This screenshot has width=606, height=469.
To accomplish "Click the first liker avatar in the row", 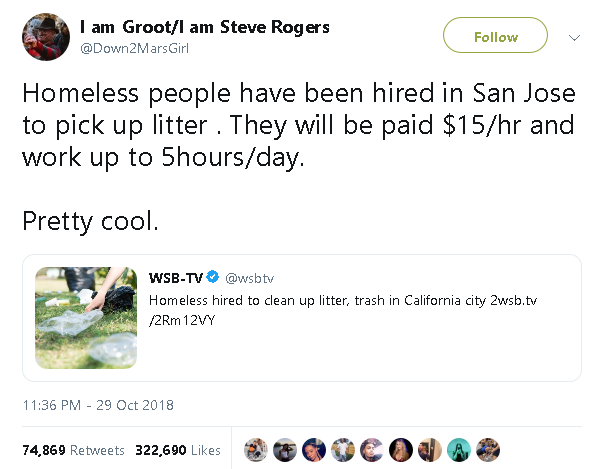I will (x=255, y=450).
